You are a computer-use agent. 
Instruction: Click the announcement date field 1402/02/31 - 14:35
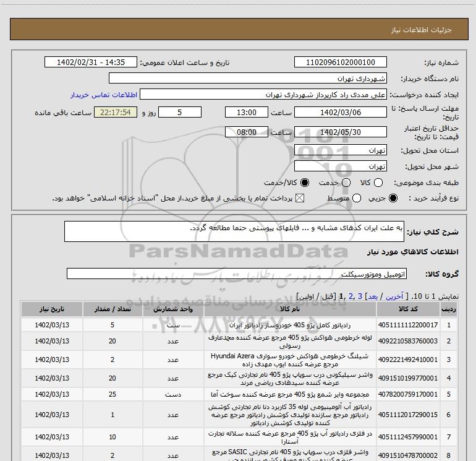click(91, 62)
